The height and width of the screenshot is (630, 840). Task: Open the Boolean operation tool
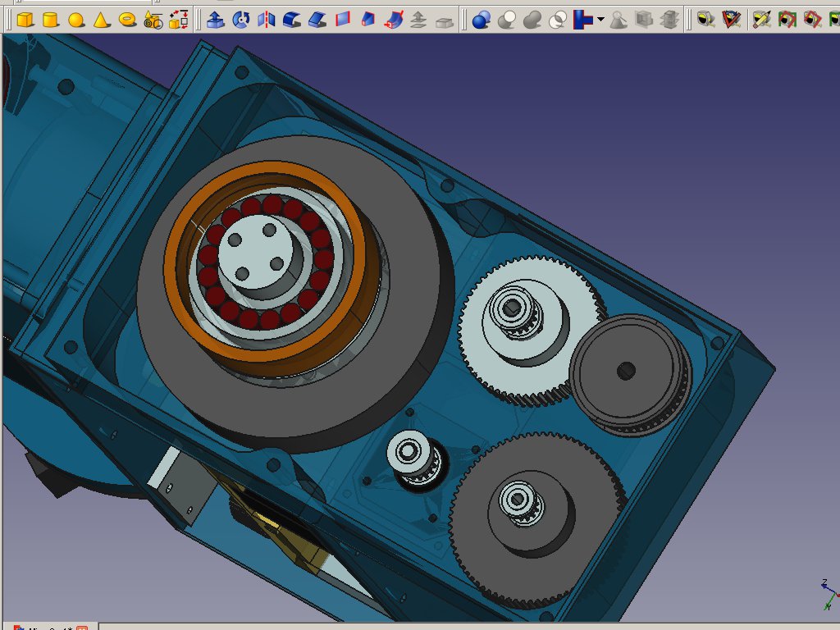481,20
